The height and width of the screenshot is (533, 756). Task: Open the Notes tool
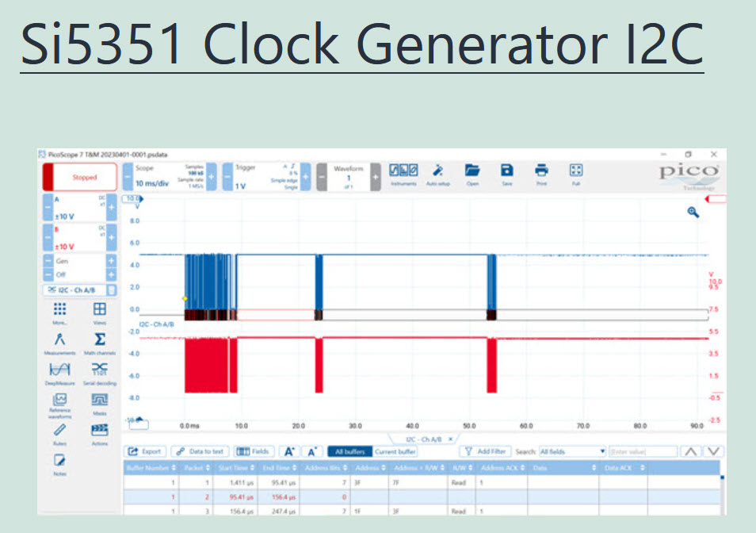coord(59,464)
